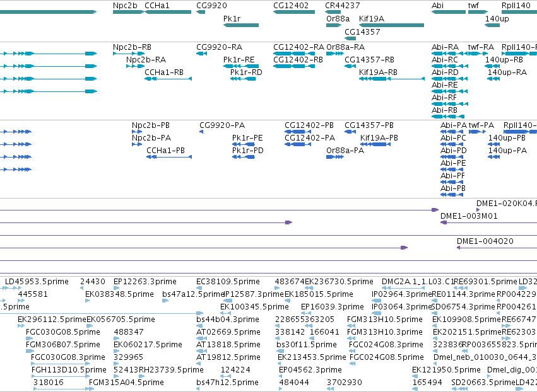Click the twf gene label
This screenshot has height=392, width=537.
tap(473, 6)
